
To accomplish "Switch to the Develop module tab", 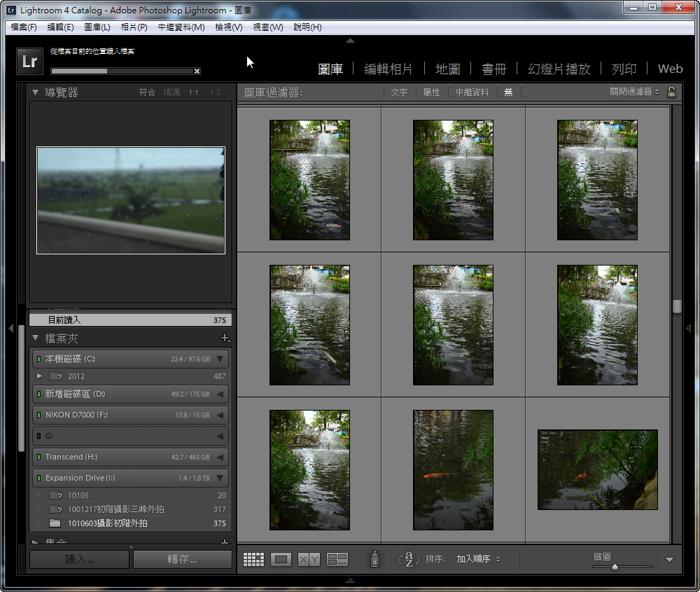I will (388, 69).
